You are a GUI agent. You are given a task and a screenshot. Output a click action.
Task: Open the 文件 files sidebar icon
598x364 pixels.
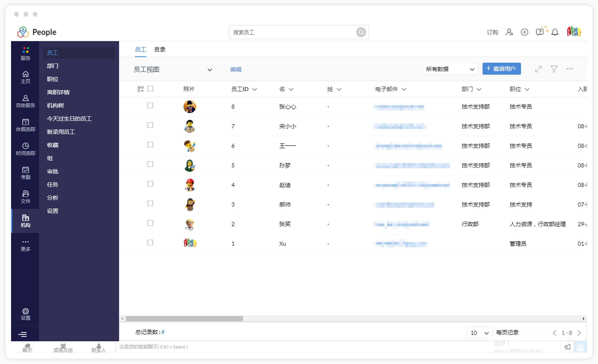(26, 197)
